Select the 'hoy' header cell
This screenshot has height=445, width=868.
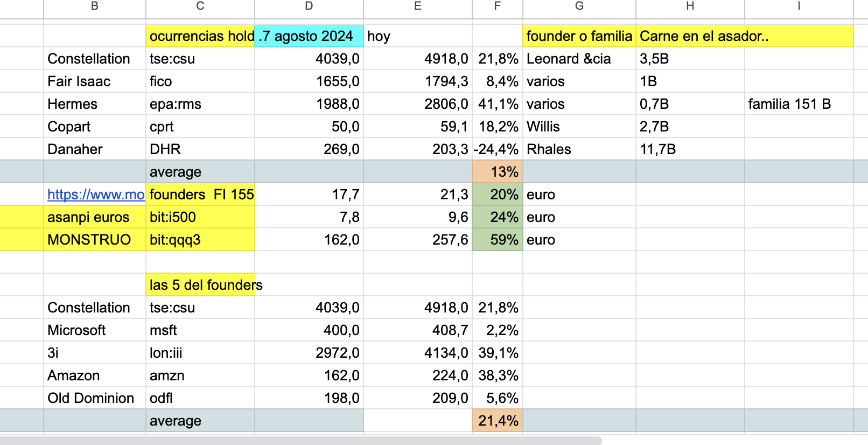[x=418, y=36]
